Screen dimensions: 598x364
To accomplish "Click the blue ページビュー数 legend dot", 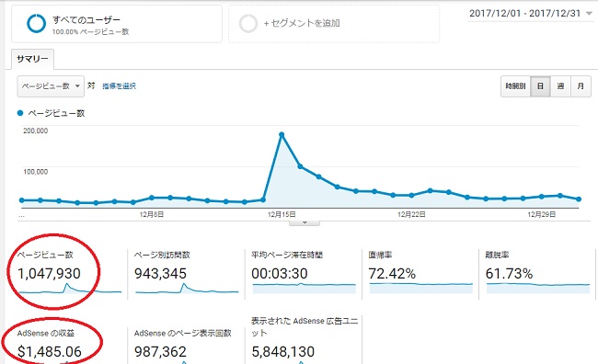I will point(20,113).
